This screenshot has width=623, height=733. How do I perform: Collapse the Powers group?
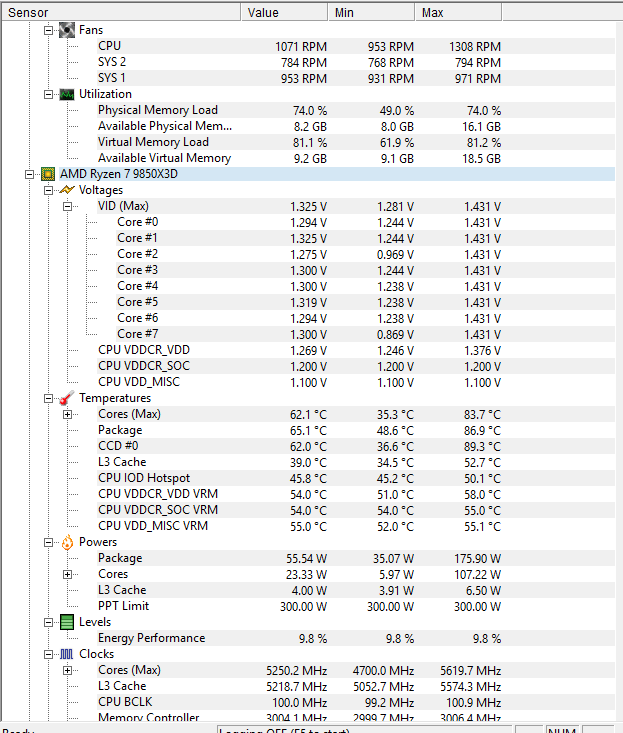[x=48, y=542]
